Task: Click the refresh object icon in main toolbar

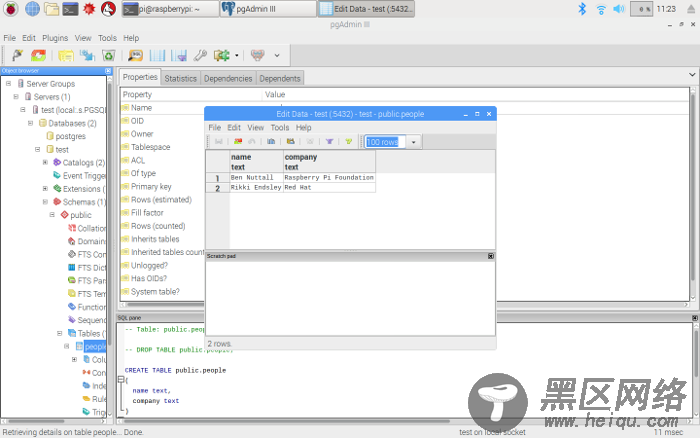Action: 38,55
